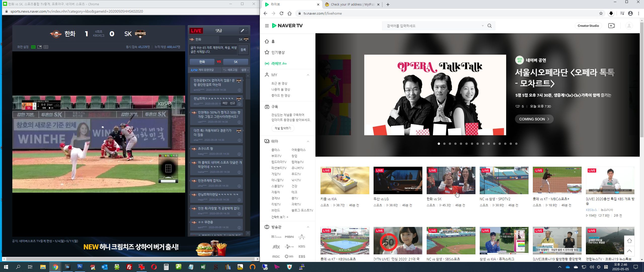Click the video upload icon

coord(611,26)
